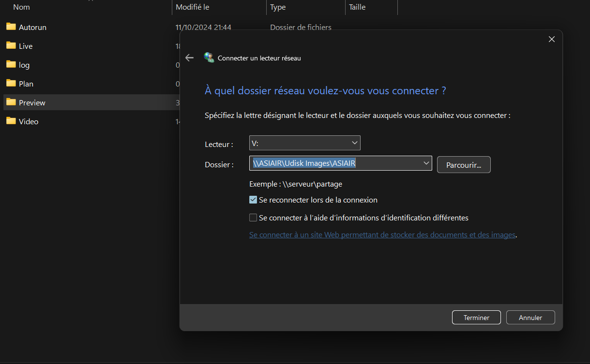Enable Se connecter à l'aide d'informations d'identification différentes
This screenshot has height=364, width=590.
(x=253, y=218)
